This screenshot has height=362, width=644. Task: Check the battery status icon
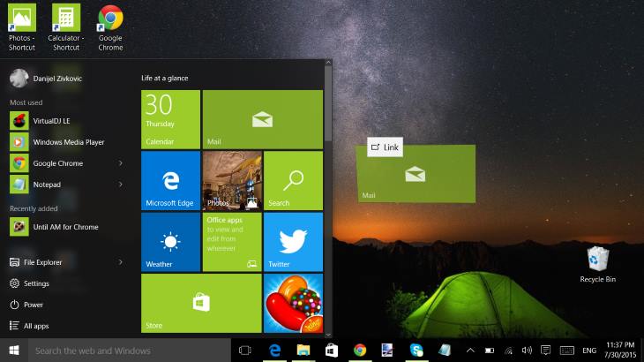click(489, 351)
